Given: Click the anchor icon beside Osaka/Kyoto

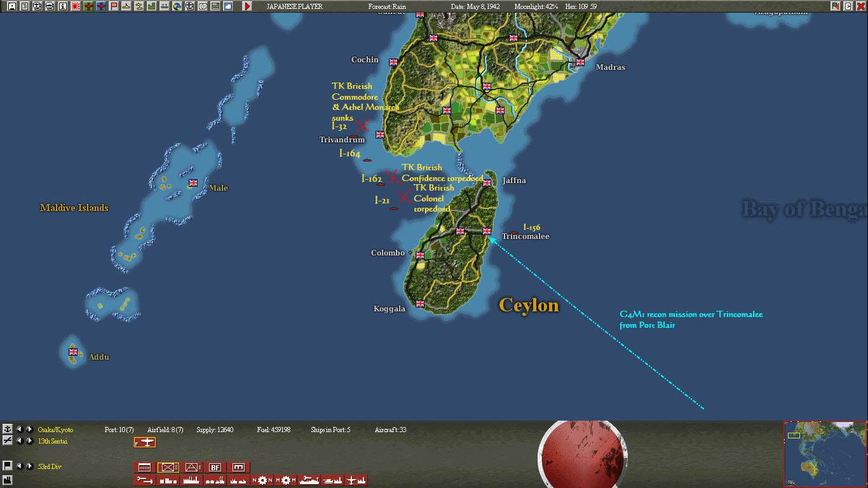Looking at the screenshot, I should tap(8, 430).
